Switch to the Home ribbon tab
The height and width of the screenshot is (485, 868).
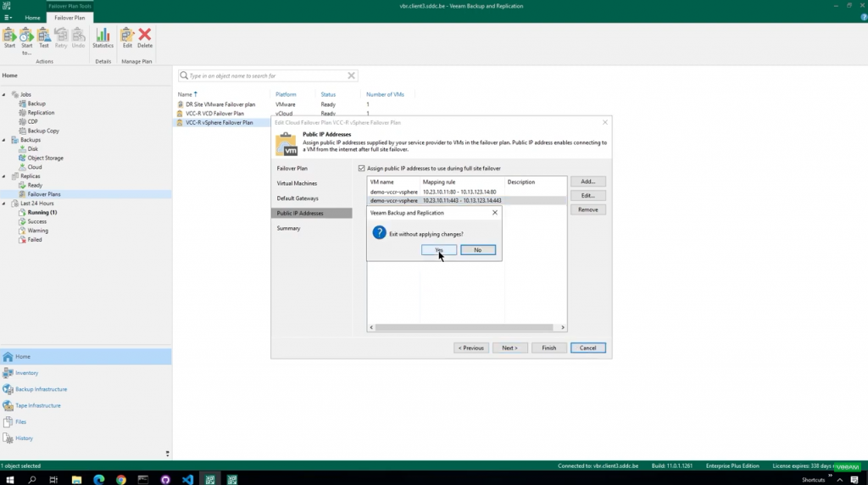(32, 18)
